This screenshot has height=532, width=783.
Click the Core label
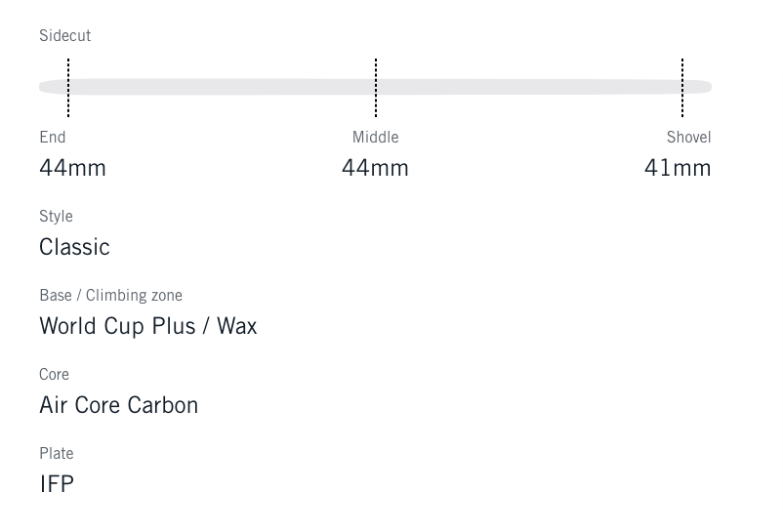(x=54, y=375)
